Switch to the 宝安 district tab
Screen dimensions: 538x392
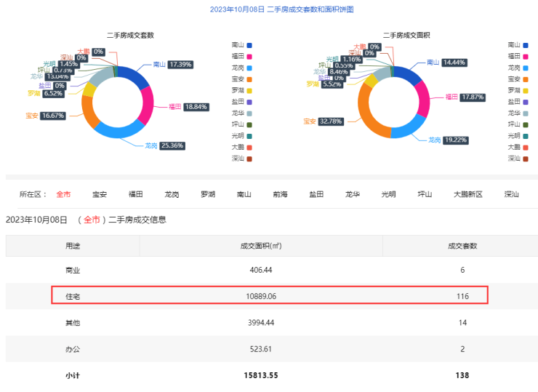pos(100,194)
